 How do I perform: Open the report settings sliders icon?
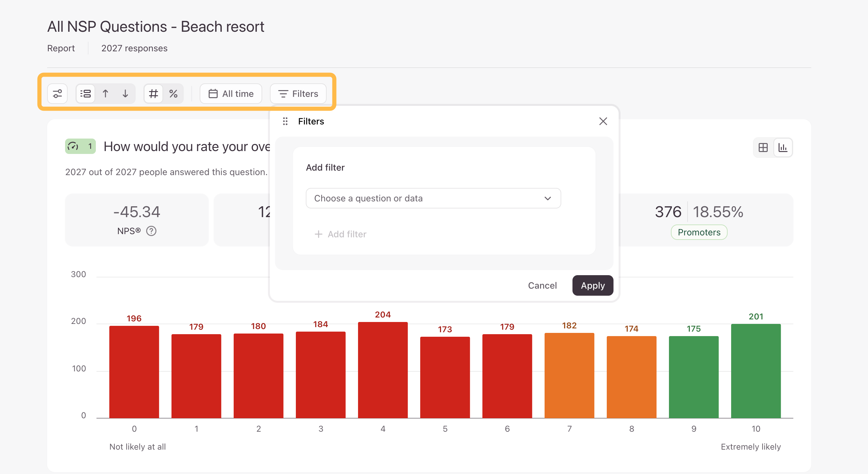[57, 93]
